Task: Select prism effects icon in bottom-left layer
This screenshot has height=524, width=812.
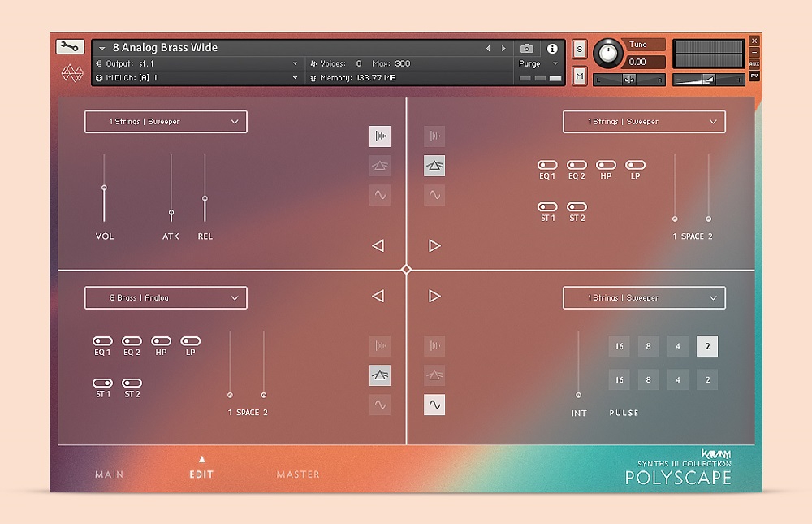Action: point(380,375)
